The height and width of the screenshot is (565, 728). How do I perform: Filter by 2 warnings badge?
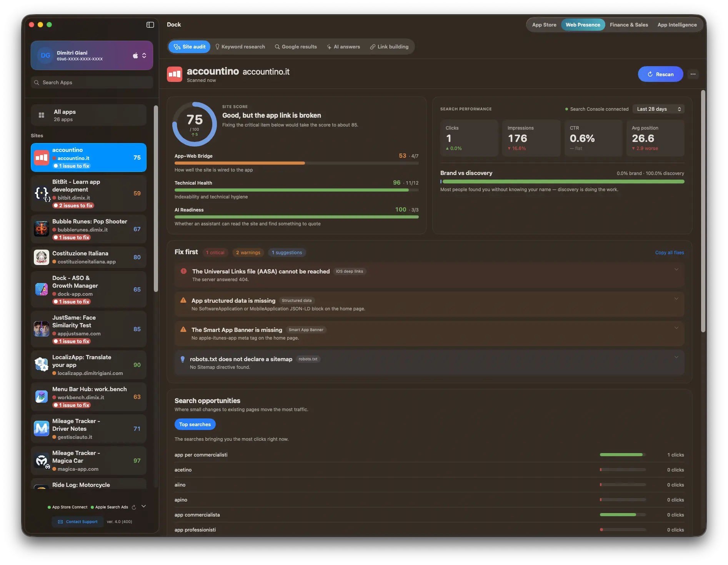248,253
